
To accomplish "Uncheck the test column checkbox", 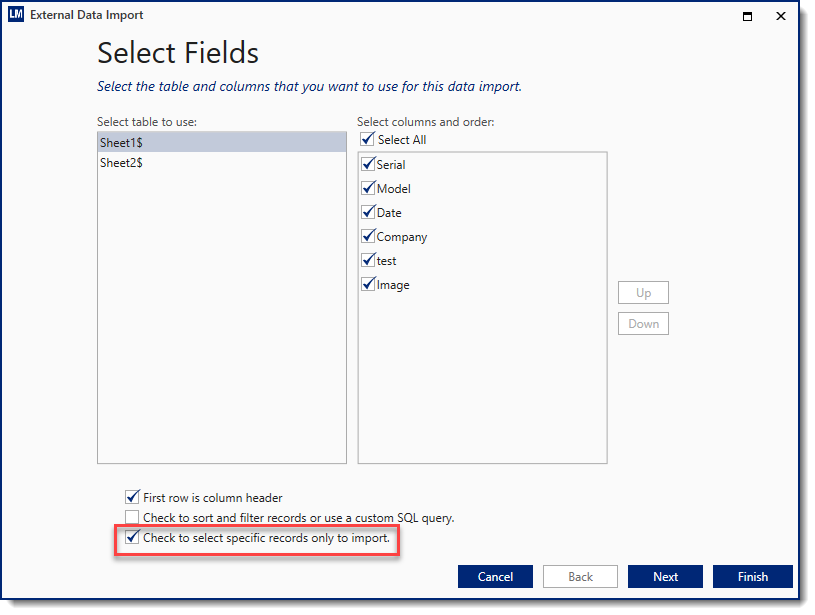I will (x=368, y=261).
